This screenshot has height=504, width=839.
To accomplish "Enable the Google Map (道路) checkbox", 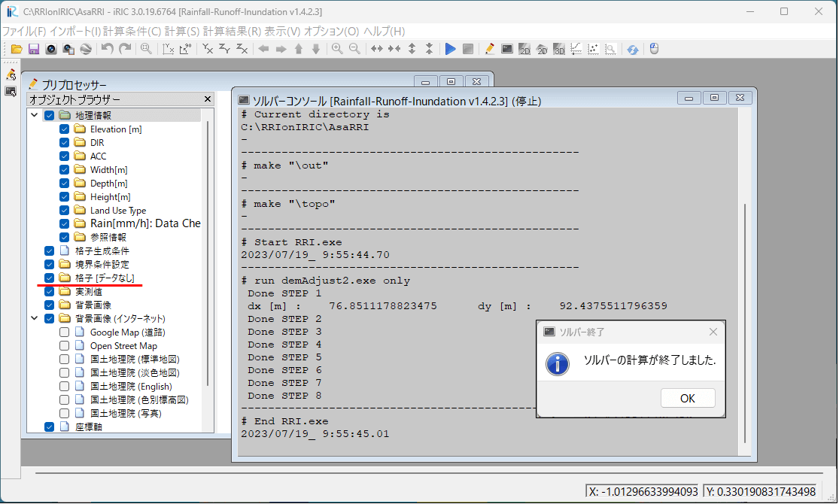I will click(x=64, y=332).
